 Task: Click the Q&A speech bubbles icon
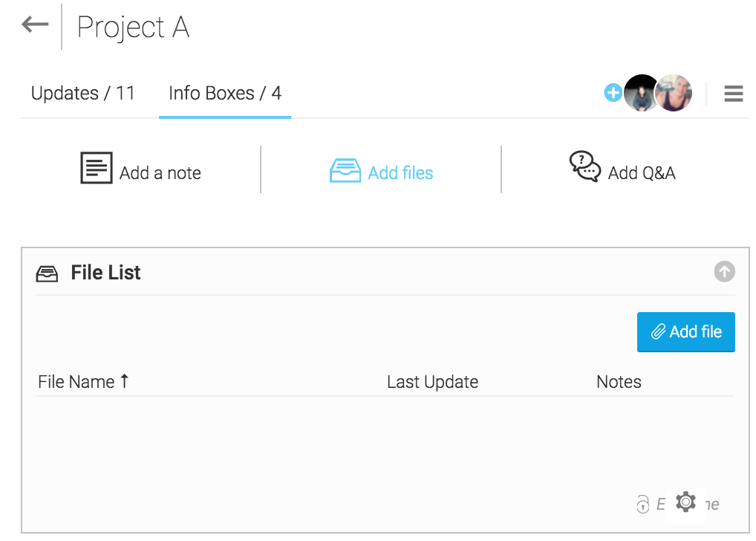tap(585, 166)
